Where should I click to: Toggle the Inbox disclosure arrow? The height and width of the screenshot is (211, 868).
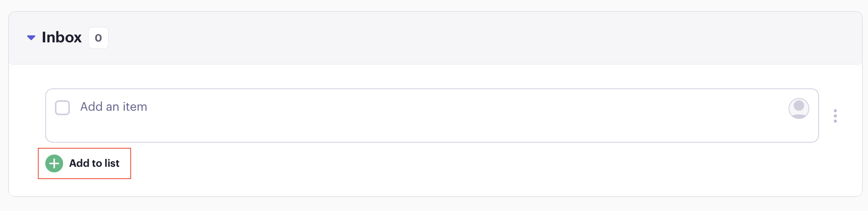[31, 38]
